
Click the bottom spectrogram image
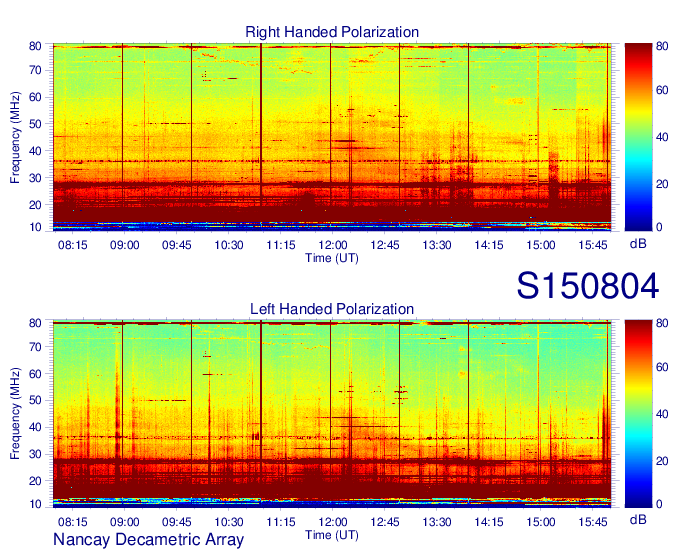coord(332,414)
